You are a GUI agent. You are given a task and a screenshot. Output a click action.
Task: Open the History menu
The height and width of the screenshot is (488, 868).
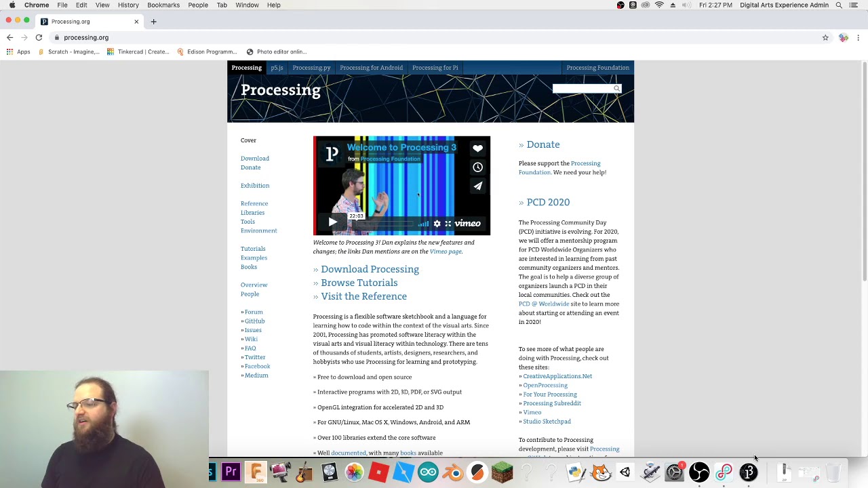pos(128,5)
